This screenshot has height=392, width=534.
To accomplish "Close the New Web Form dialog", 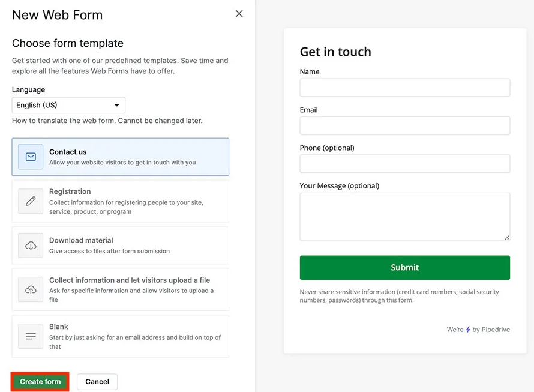I will [239, 13].
